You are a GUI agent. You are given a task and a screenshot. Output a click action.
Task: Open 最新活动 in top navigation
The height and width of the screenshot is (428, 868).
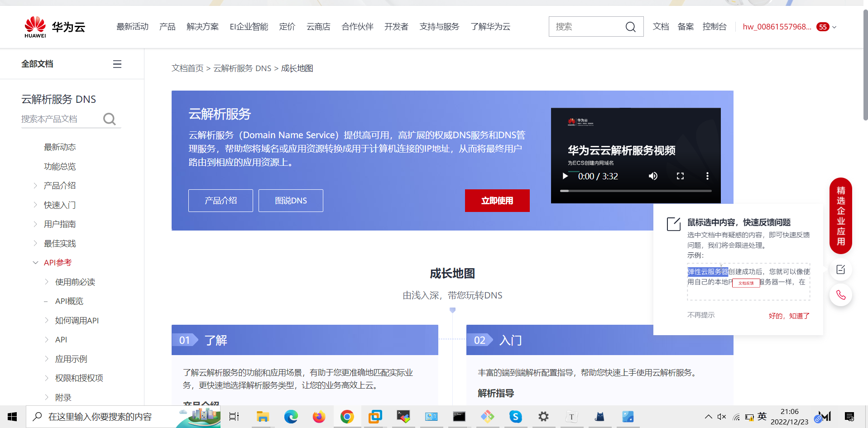(x=132, y=27)
